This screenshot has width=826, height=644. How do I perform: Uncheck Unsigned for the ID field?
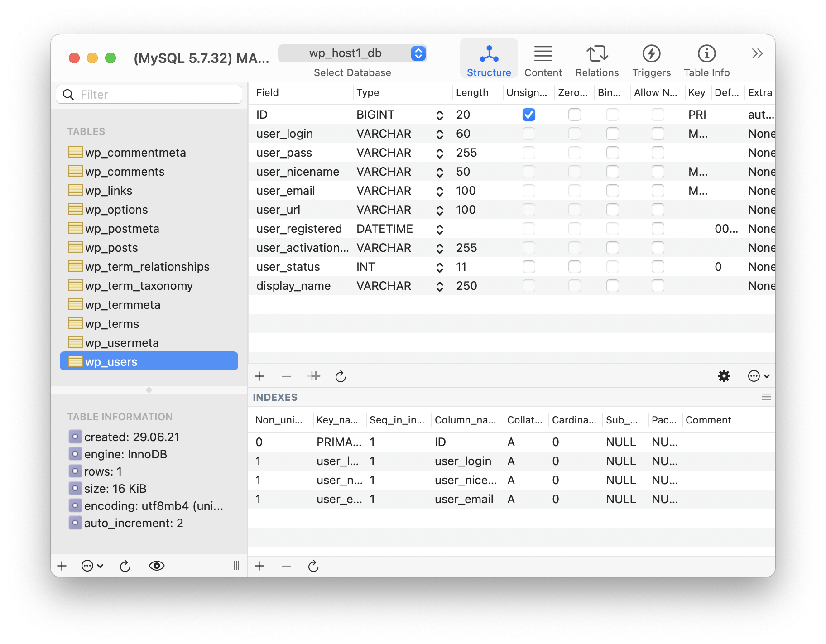click(528, 115)
